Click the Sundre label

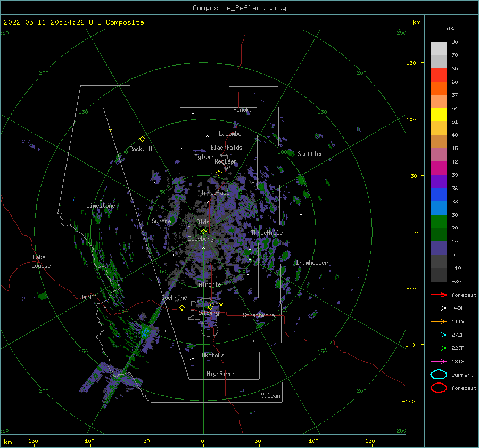click(x=161, y=221)
